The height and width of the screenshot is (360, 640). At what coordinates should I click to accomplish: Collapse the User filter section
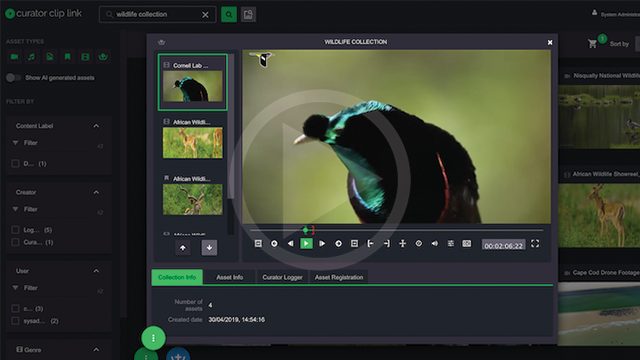(96, 271)
